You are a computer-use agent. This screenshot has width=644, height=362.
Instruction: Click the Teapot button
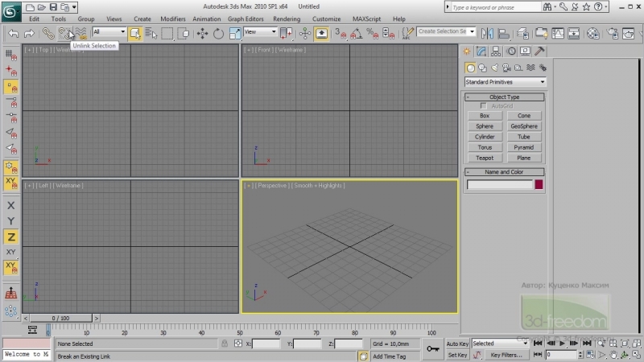click(x=485, y=158)
